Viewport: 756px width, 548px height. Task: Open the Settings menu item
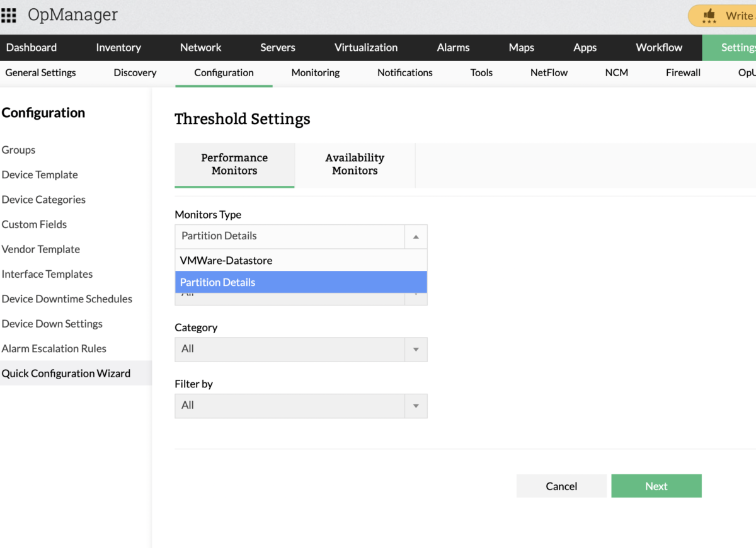click(738, 47)
